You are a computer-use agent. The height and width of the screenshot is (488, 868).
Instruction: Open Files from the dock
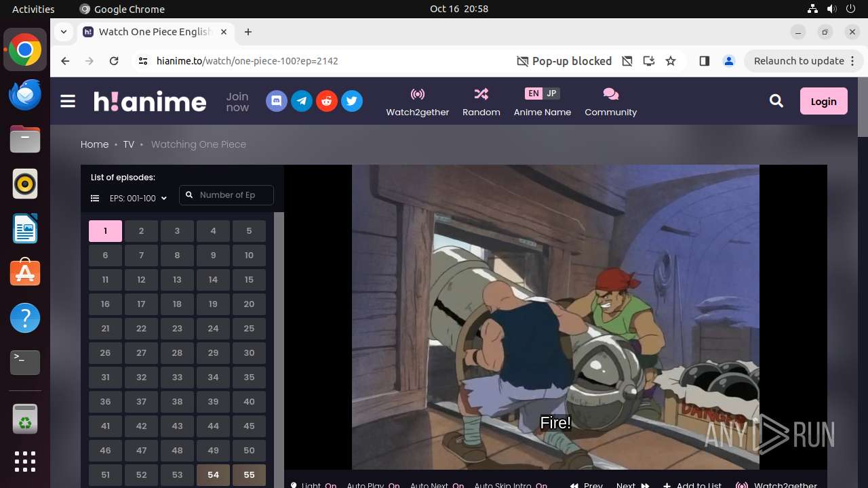coord(25,139)
